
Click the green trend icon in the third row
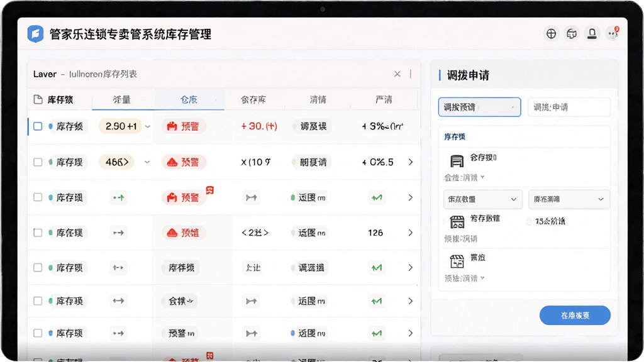pos(377,197)
